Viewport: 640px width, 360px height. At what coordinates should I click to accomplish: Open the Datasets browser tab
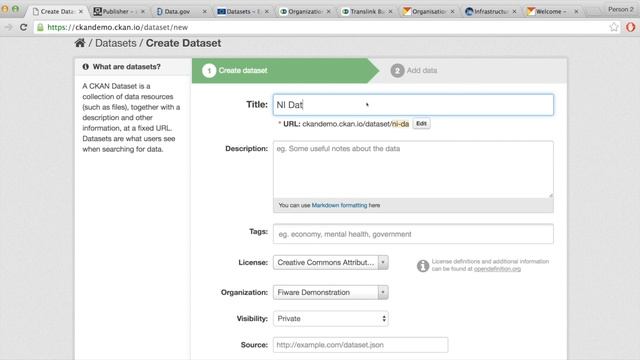242,11
